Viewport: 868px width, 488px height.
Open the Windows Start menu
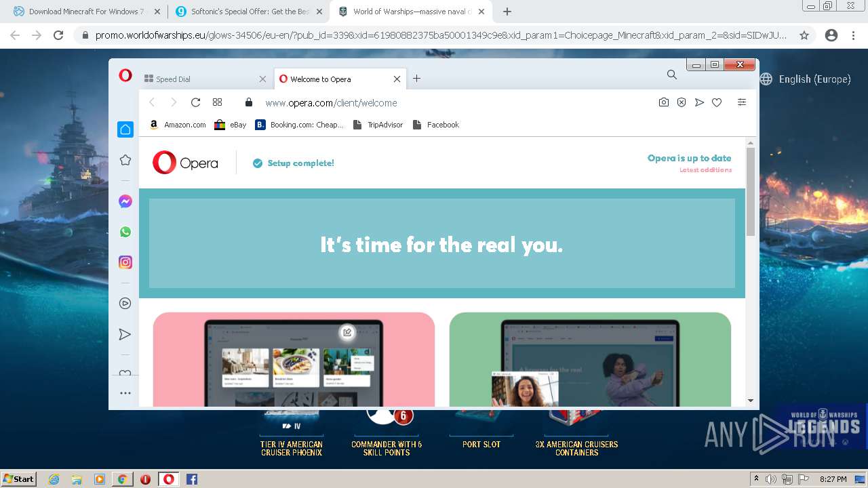pyautogui.click(x=19, y=479)
